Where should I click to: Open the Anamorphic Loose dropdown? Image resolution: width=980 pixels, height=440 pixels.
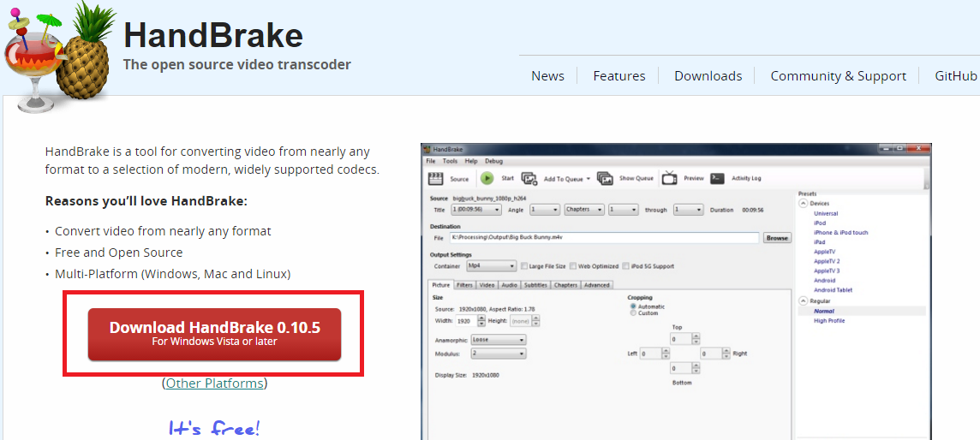pos(499,340)
